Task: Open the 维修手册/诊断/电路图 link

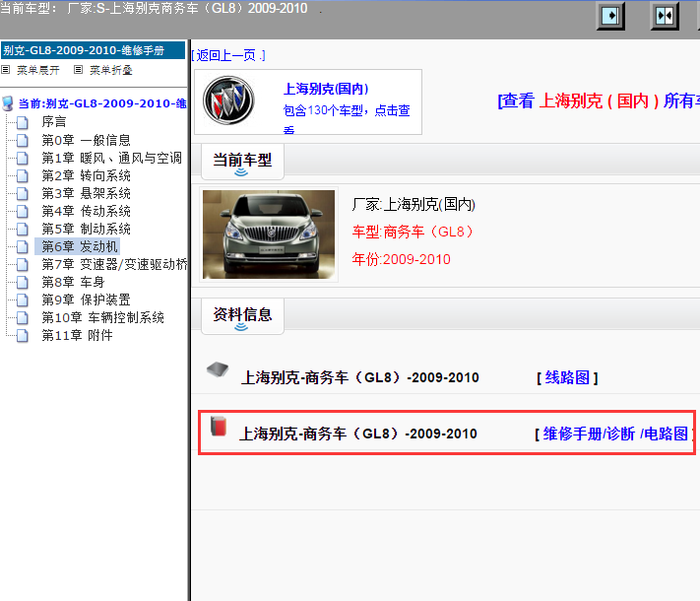Action: click(614, 434)
